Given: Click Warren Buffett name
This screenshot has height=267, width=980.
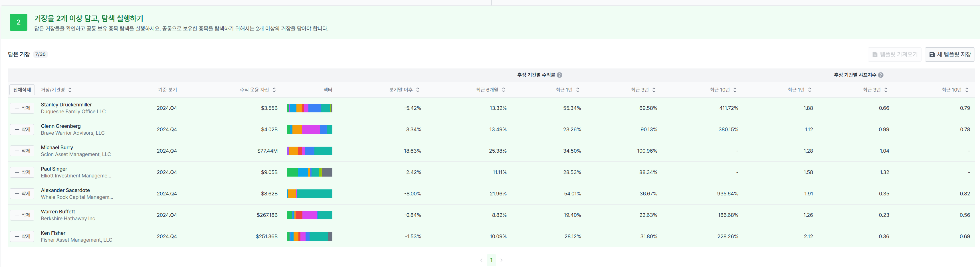Looking at the screenshot, I should pos(58,211).
